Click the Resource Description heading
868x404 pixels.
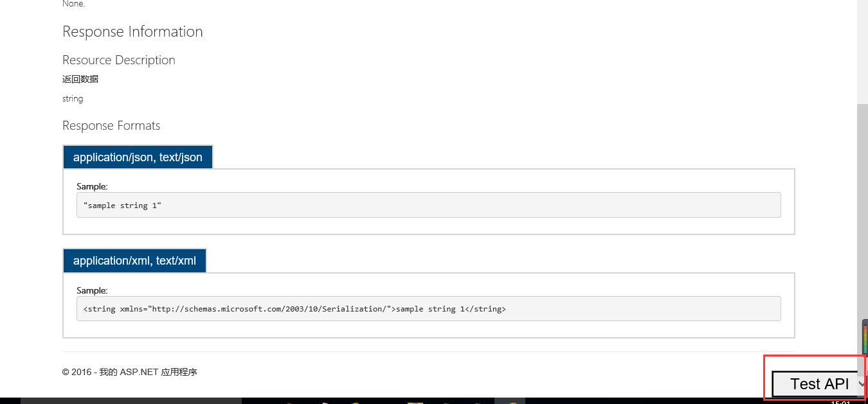pos(119,60)
